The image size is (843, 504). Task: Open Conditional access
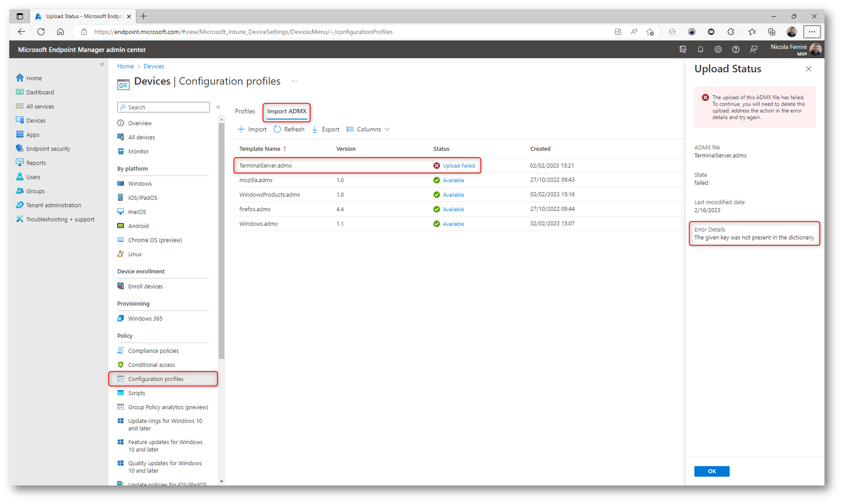[x=152, y=364]
